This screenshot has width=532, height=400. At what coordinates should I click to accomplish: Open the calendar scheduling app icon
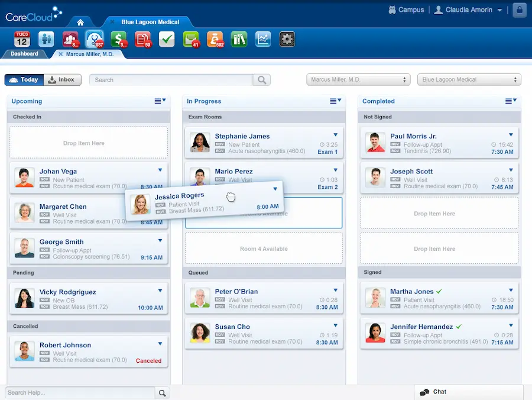coord(22,40)
